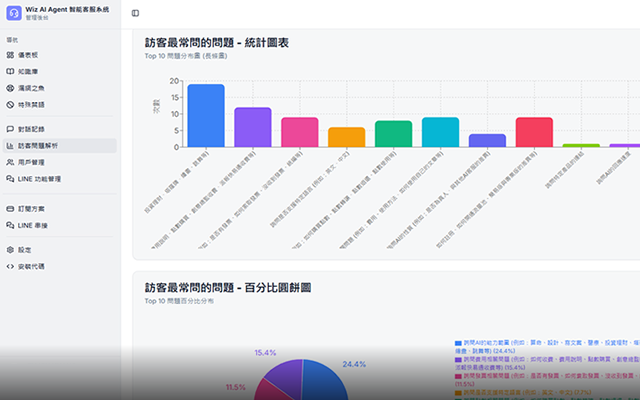Go to 漏網之魚 in the sidebar
This screenshot has height=400, width=640.
[30, 88]
